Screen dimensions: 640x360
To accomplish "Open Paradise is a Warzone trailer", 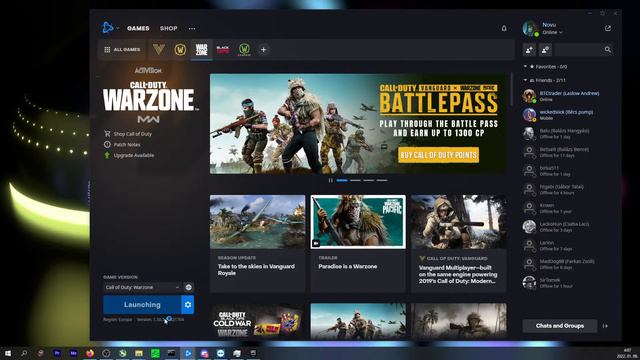I will pos(358,243).
